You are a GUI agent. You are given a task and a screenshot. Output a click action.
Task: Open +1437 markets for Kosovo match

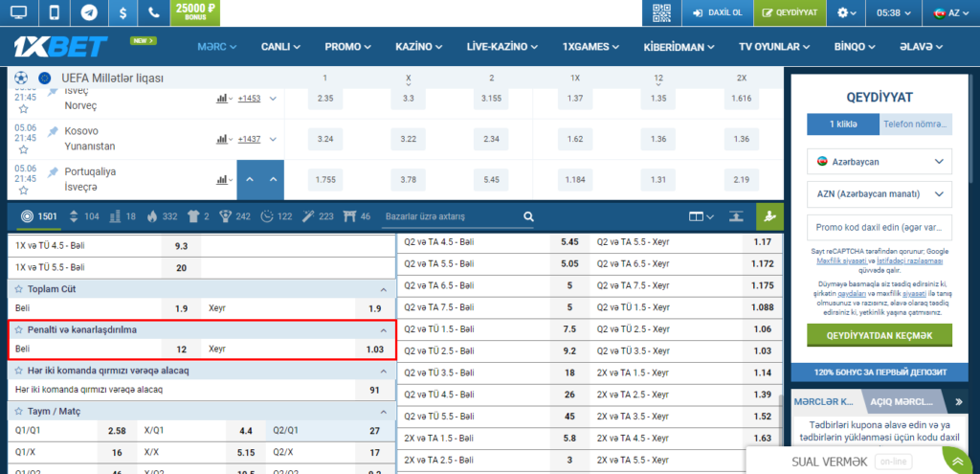point(250,139)
